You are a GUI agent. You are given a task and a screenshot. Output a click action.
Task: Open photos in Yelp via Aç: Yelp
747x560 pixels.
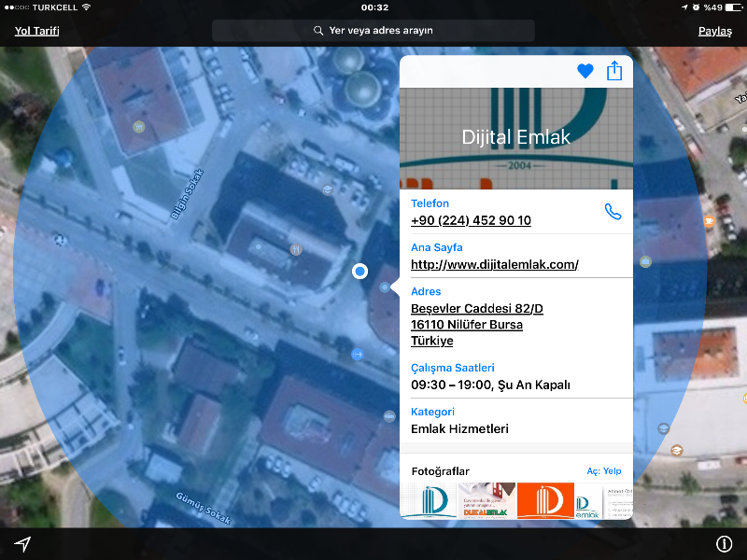tap(603, 471)
